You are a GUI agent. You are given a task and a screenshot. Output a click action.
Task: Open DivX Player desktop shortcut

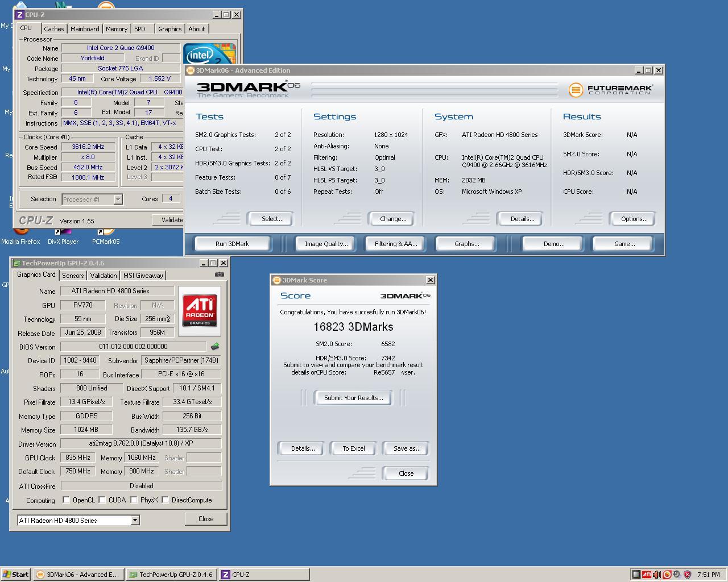tap(63, 236)
